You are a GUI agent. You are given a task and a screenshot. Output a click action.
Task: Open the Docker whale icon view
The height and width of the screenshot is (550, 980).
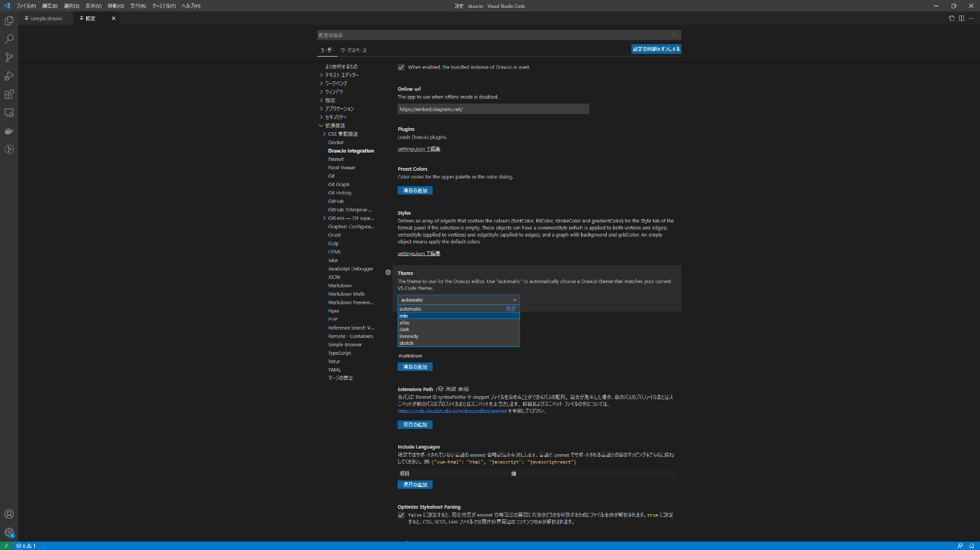pyautogui.click(x=9, y=131)
